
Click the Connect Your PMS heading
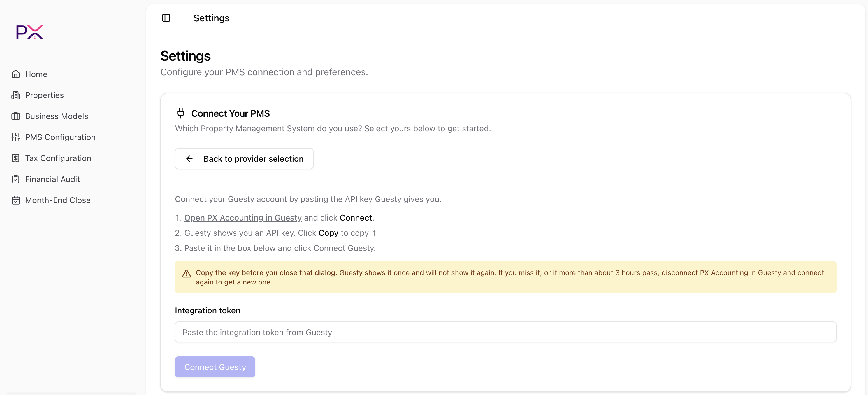tap(231, 113)
